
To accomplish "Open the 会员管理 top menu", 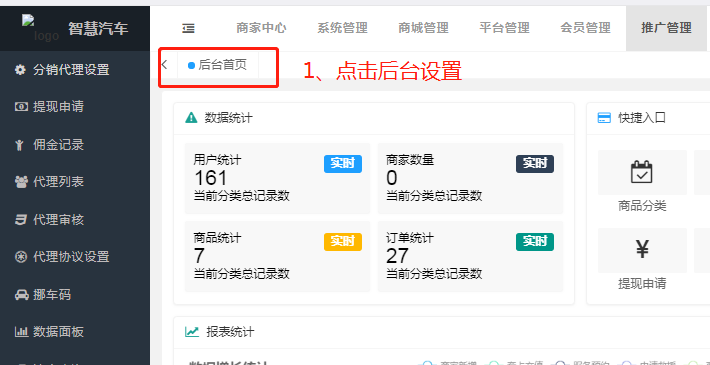I will [585, 28].
